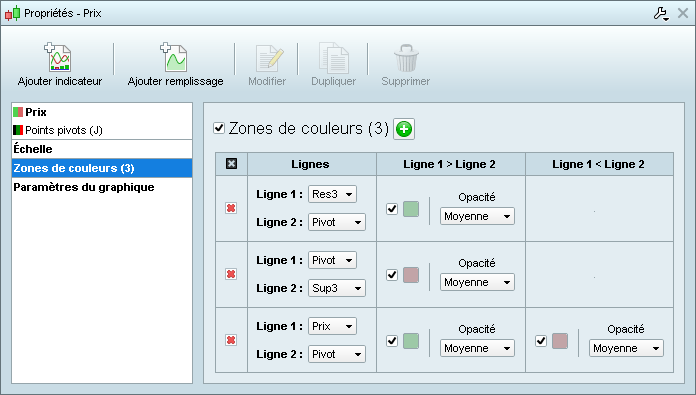This screenshot has height=395, width=696.
Task: Uncheck Ligne 1 < Ligne 2 for Prix row
Action: (x=541, y=341)
